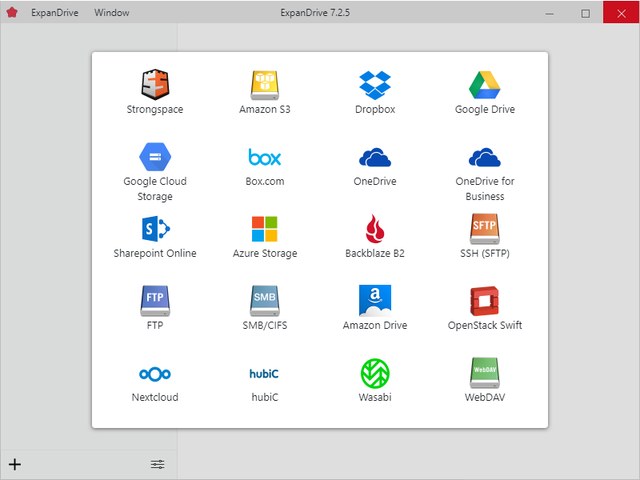
Task: Pick the Google Cloud Storage icon
Action: [155, 157]
